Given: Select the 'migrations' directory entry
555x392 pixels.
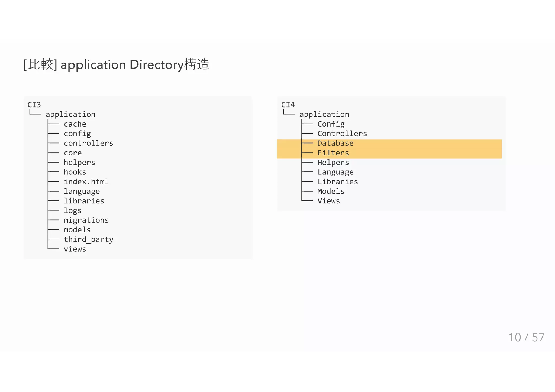Looking at the screenshot, I should point(86,220).
